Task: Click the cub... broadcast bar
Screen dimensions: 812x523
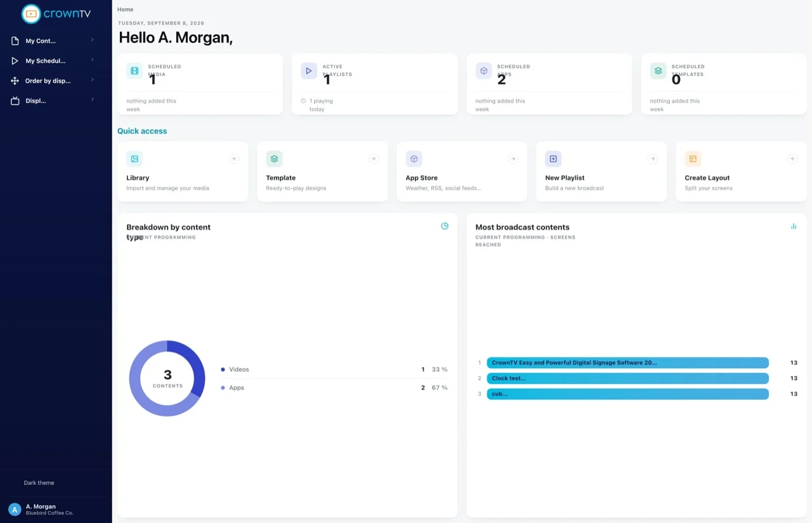Action: click(x=627, y=394)
